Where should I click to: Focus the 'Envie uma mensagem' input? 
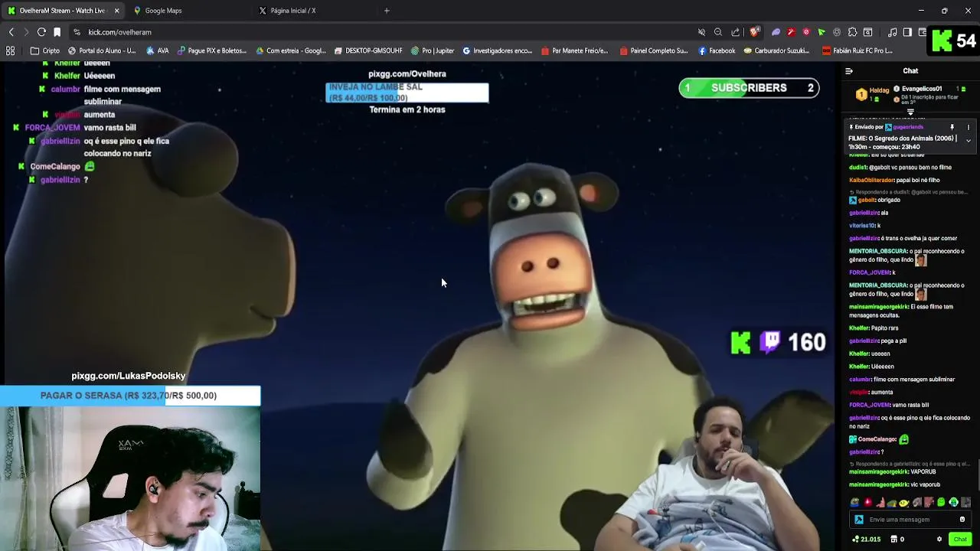(911, 520)
